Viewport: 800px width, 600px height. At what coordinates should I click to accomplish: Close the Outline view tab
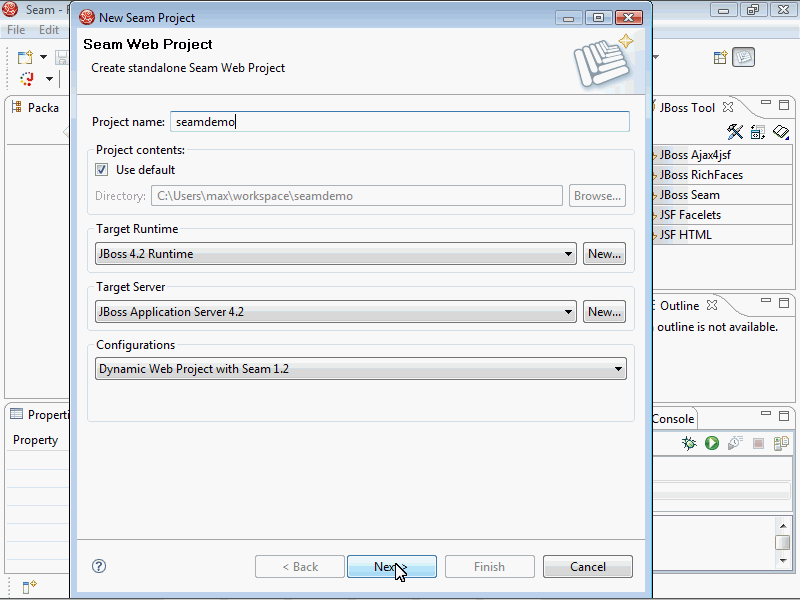tap(712, 305)
